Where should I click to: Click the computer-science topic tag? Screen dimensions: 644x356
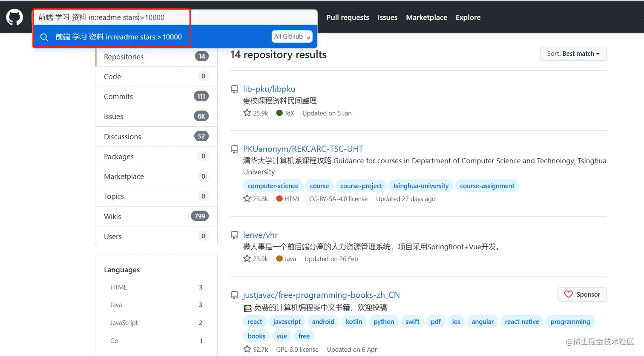[x=273, y=186]
